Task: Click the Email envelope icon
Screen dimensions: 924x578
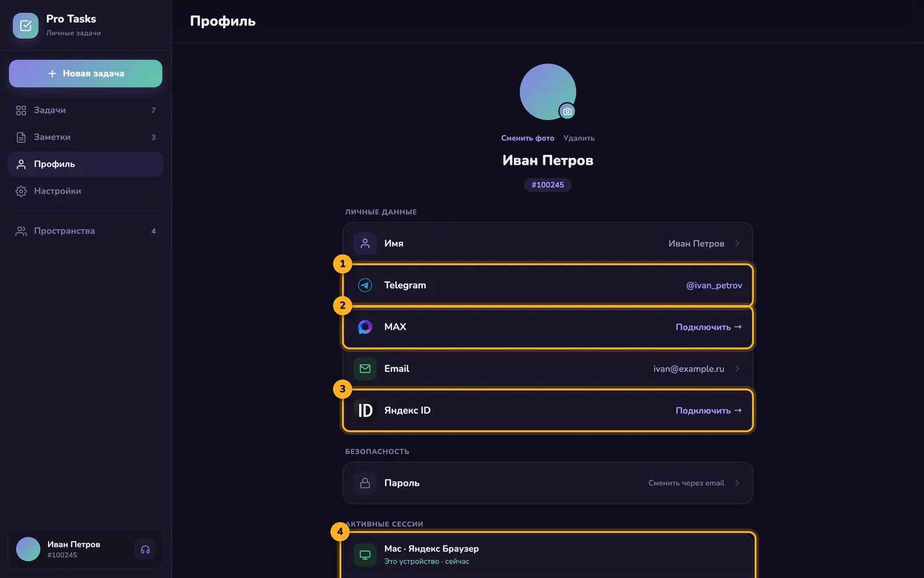Action: (365, 369)
